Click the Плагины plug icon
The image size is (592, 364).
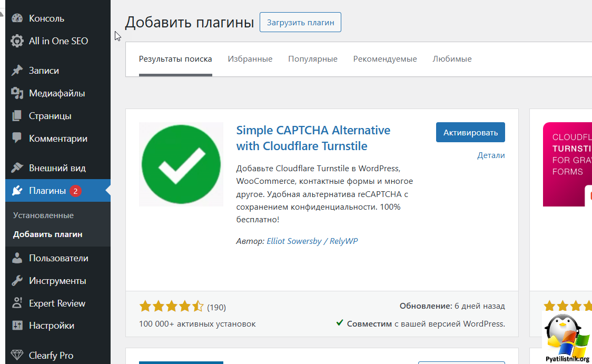(17, 191)
